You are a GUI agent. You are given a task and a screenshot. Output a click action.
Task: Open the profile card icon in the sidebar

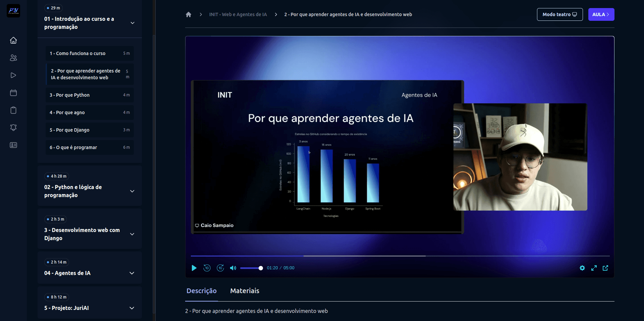(13, 145)
